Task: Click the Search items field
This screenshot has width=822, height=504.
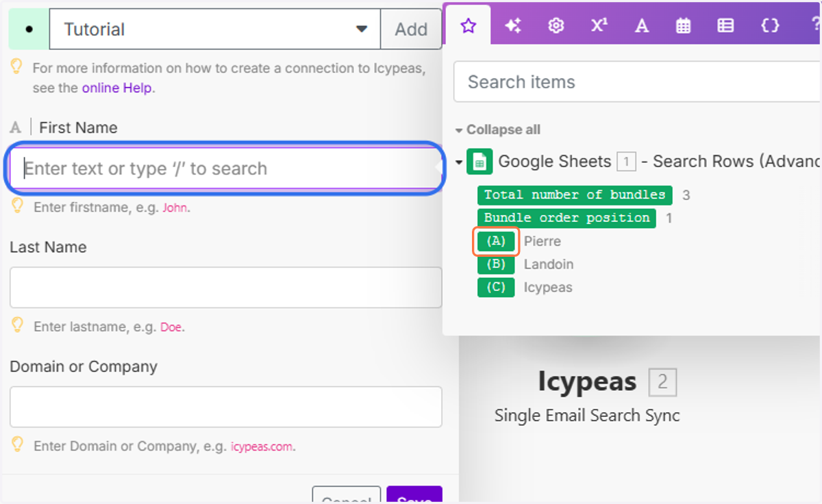Action: [x=637, y=82]
